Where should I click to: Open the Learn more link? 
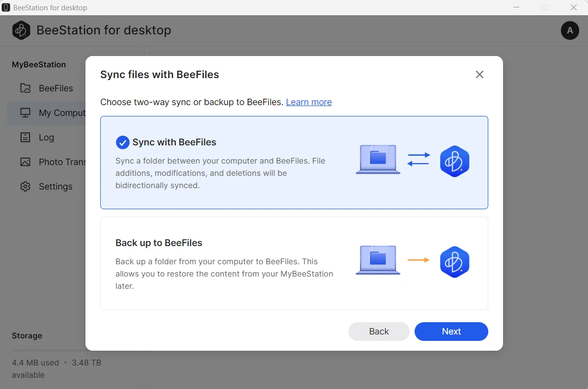pos(308,102)
